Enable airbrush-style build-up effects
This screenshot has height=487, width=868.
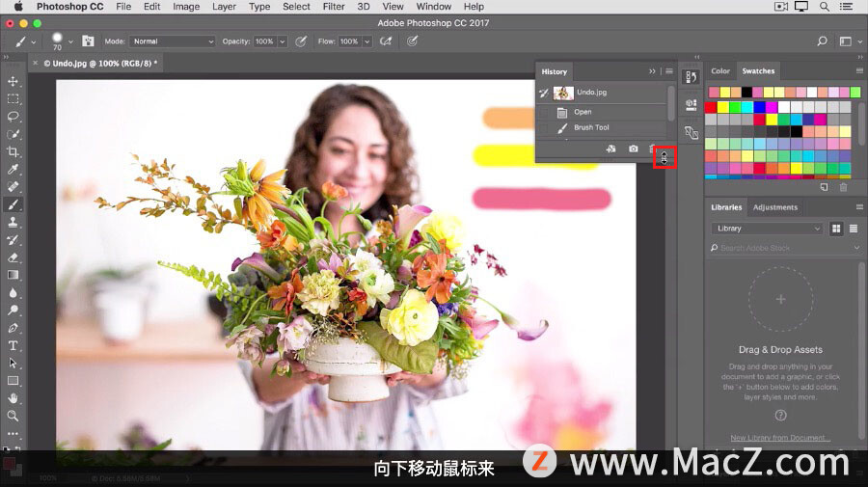(386, 41)
